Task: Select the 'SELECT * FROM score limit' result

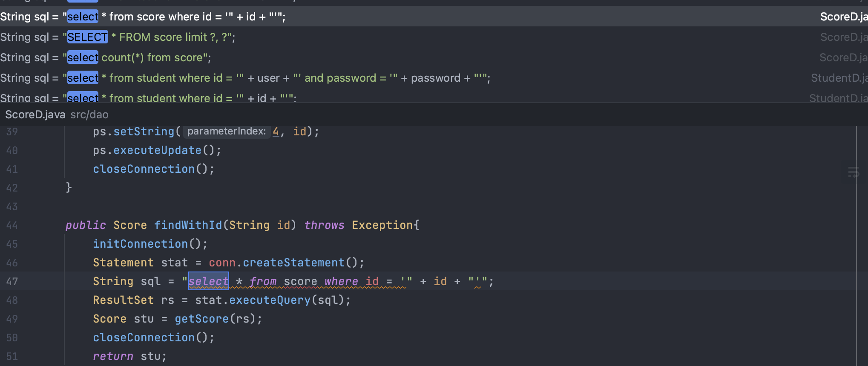Action: click(x=170, y=37)
